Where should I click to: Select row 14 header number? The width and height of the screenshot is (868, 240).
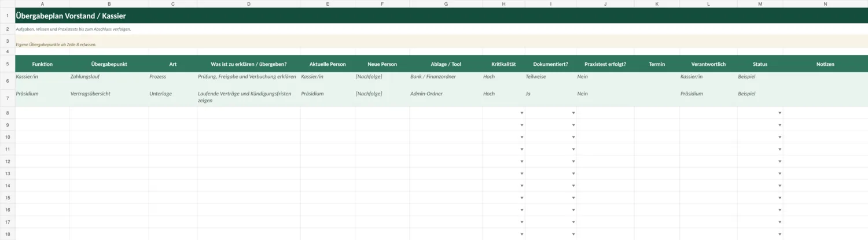point(8,186)
